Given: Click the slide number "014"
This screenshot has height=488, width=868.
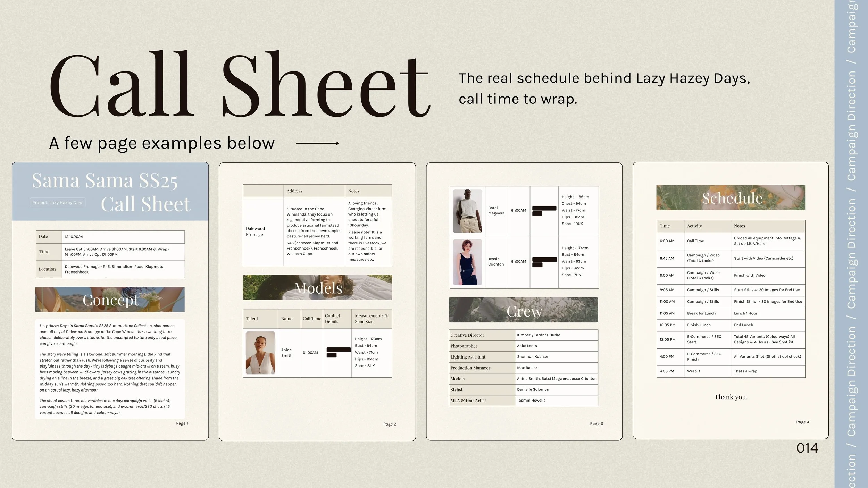Looking at the screenshot, I should tap(807, 448).
